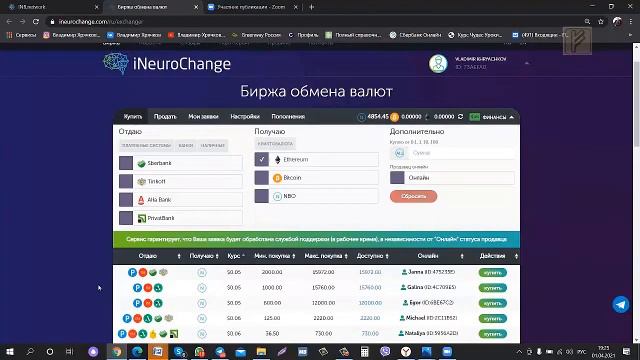Refresh balances with the circular arrows icon
Viewport: 640px width, 360px height.
460,117
